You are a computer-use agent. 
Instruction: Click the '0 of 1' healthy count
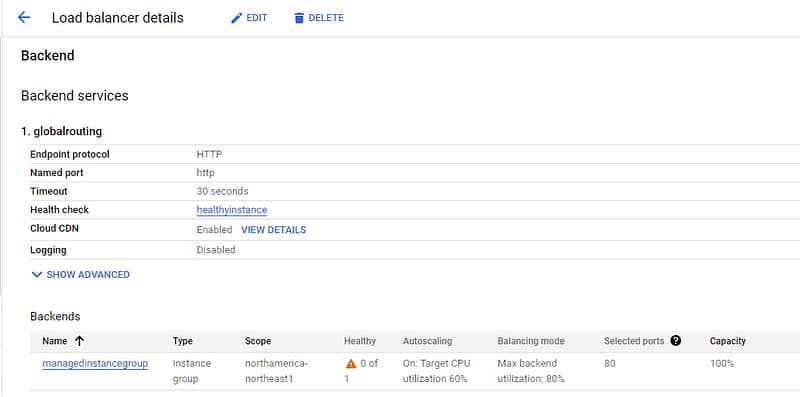[x=361, y=371]
